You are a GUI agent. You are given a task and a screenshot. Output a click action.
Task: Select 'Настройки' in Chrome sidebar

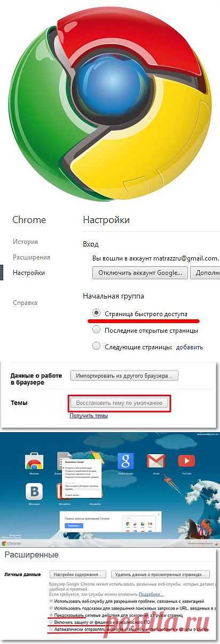29,273
